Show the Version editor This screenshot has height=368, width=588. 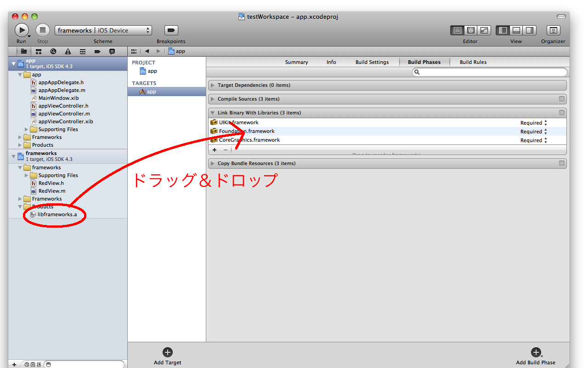484,30
